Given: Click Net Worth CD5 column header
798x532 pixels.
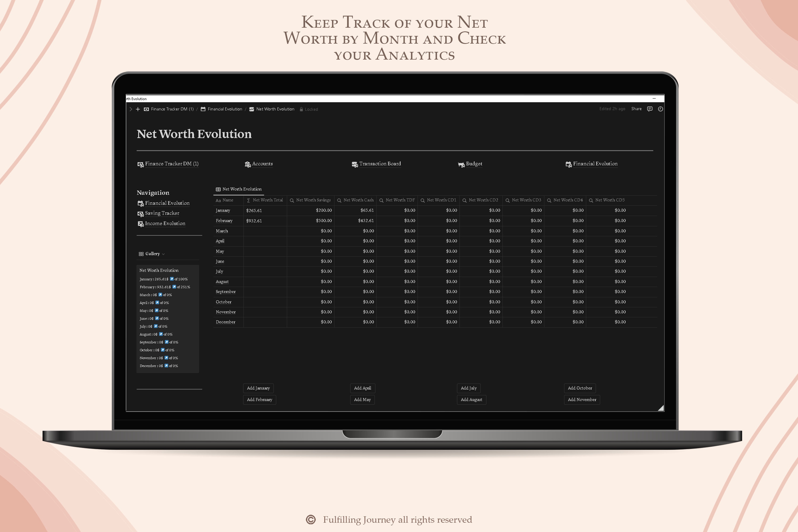Looking at the screenshot, I should [x=607, y=201].
